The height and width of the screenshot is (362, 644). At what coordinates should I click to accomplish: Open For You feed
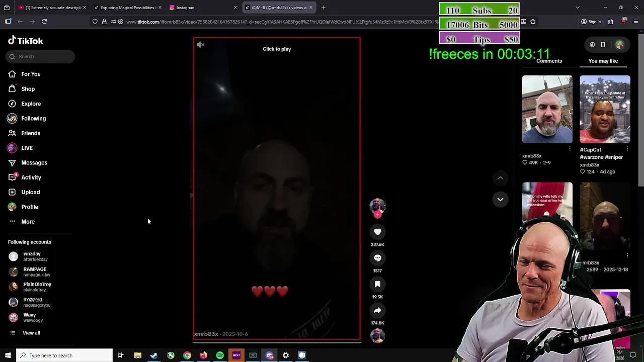point(31,74)
